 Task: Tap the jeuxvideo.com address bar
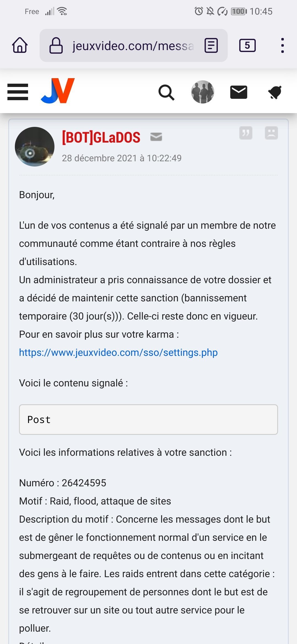(x=133, y=46)
